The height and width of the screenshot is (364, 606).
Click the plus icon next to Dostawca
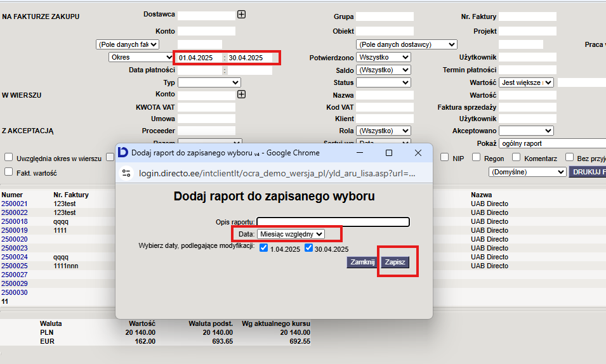pyautogui.click(x=242, y=15)
